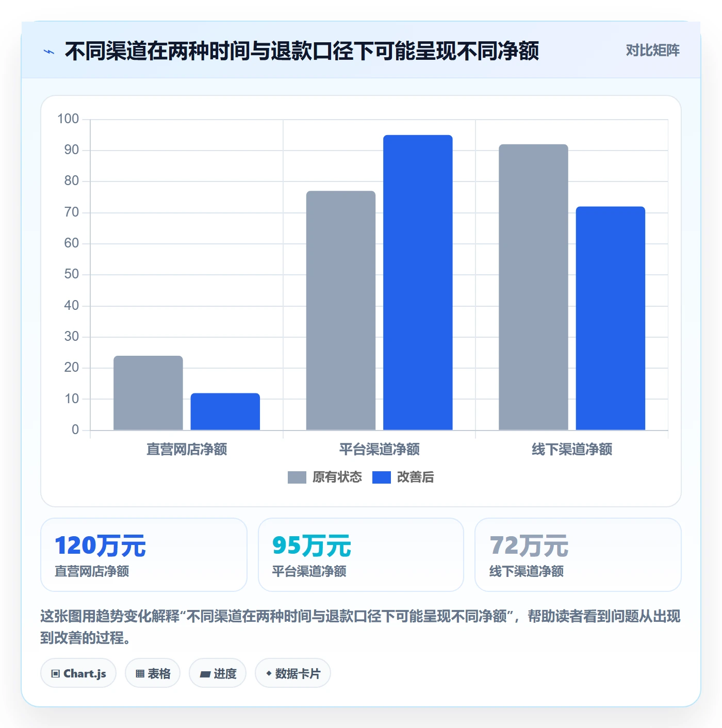Click 平台渠道净额 caption under 95万元
The height and width of the screenshot is (728, 722).
(x=309, y=572)
